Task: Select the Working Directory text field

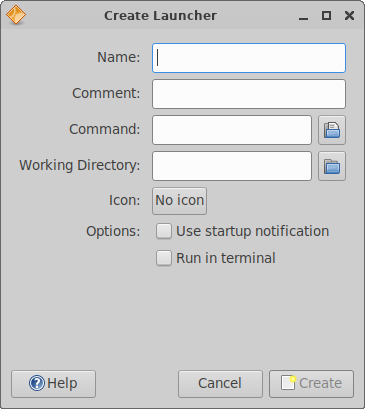Action: tap(232, 166)
